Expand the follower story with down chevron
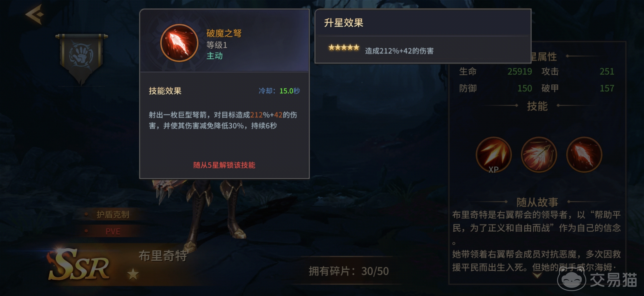This screenshot has height=296, width=644. pos(537,275)
